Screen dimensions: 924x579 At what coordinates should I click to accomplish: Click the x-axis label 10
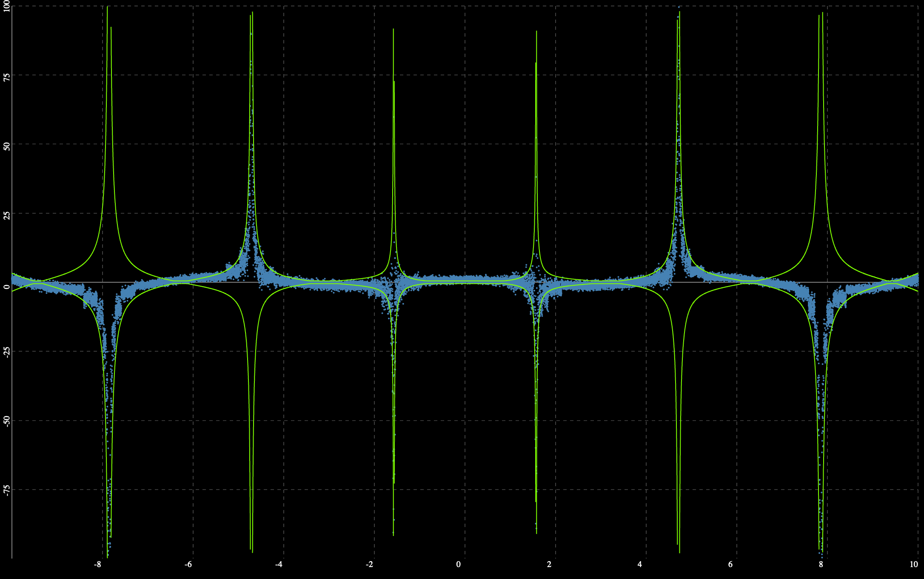[914, 565]
